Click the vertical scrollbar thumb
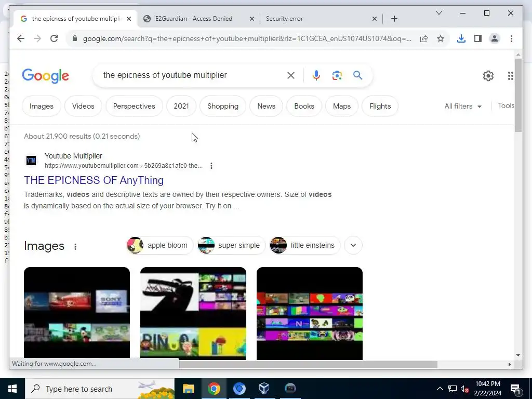532x399 pixels. [518, 96]
